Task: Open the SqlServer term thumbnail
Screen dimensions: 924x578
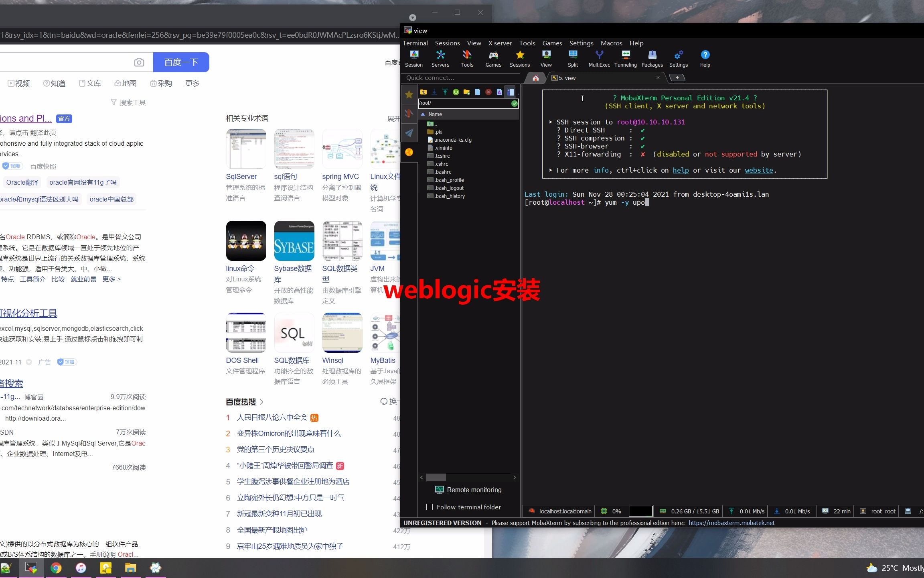Action: (246, 149)
